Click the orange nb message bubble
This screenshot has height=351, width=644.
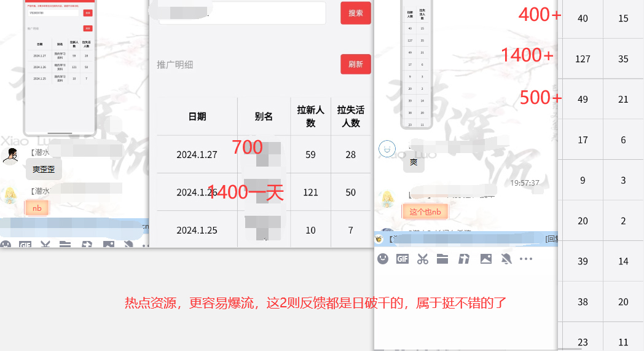tap(37, 208)
